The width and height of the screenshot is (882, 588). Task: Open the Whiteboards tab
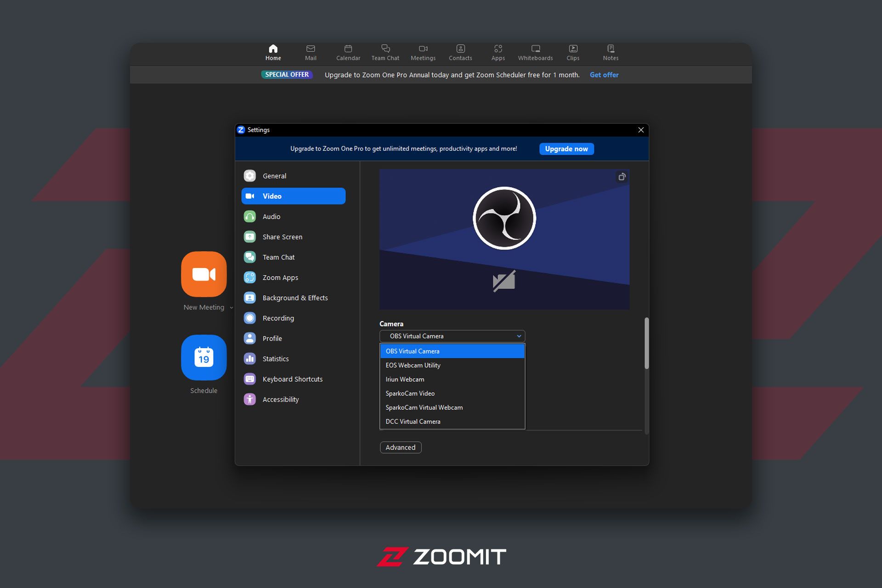[x=536, y=52]
